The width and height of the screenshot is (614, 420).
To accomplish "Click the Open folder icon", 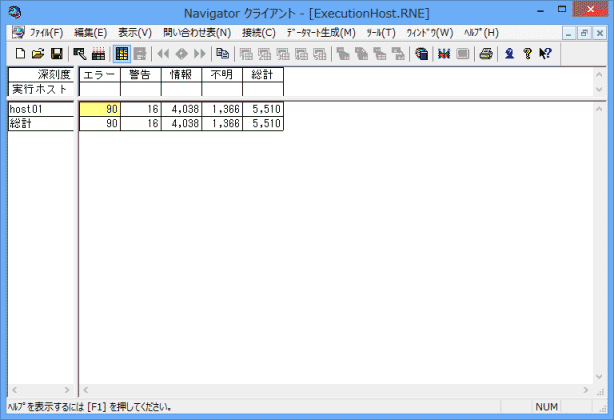I will click(x=37, y=53).
